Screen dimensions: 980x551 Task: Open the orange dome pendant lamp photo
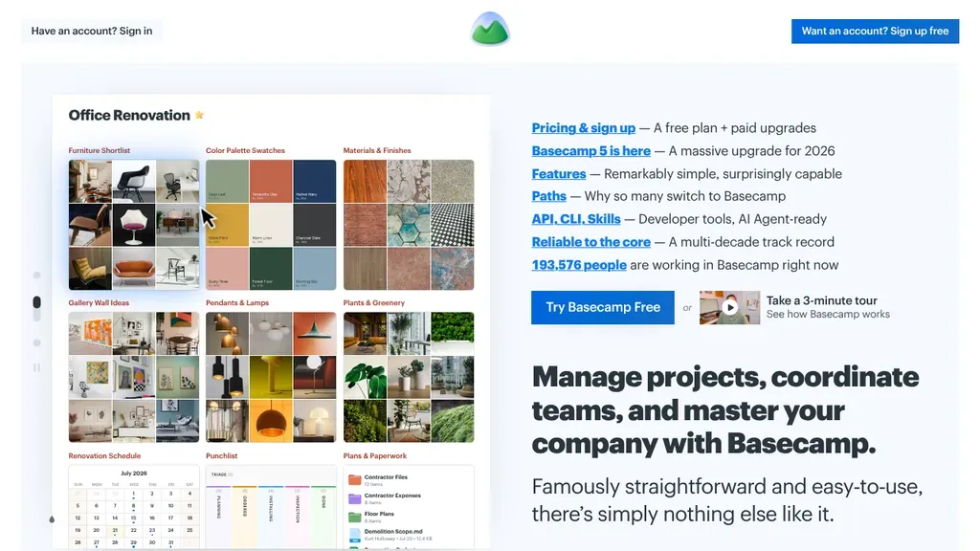tap(271, 421)
